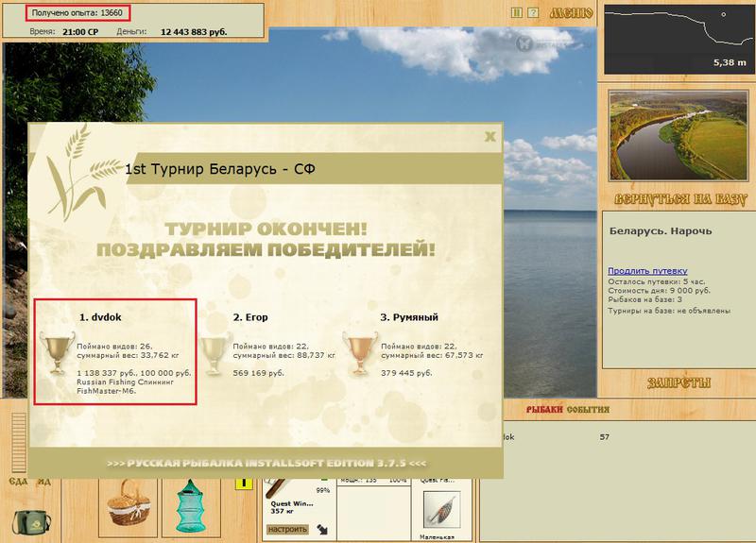Click the настроить tackle setup button
The height and width of the screenshot is (543, 756).
point(287,529)
